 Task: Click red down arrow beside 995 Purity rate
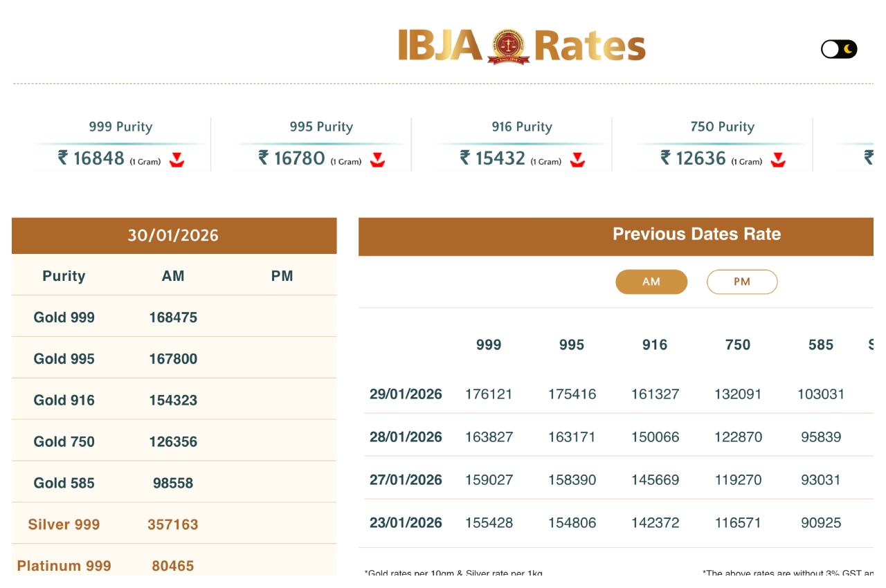377,160
